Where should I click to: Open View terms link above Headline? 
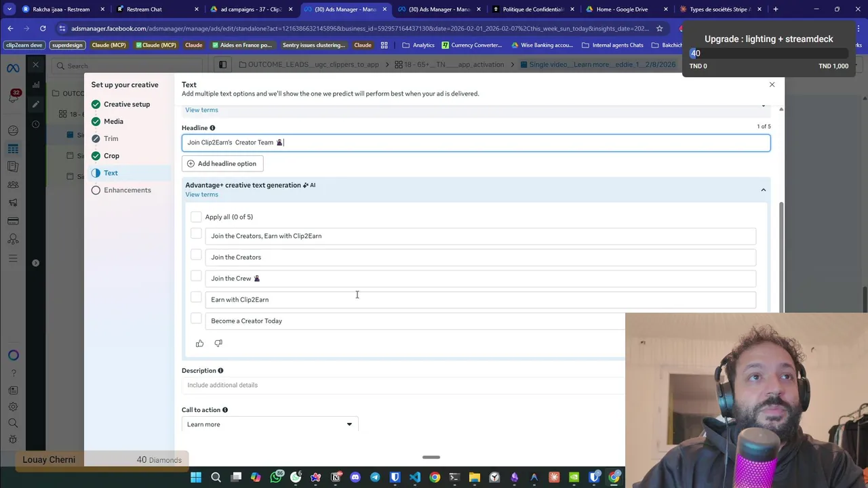201,110
